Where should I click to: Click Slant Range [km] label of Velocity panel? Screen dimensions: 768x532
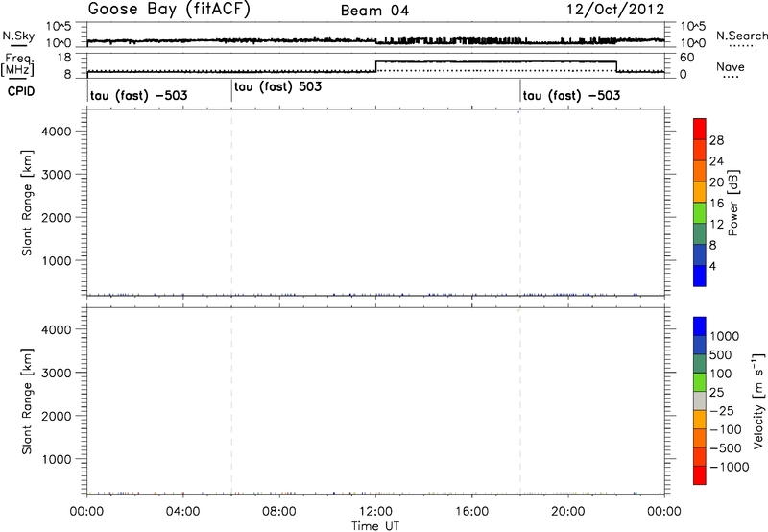click(27, 401)
